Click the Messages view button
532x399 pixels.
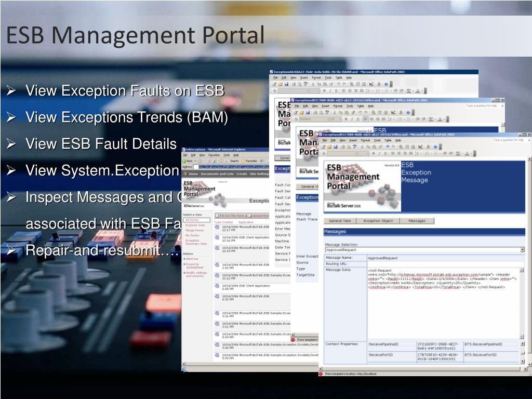pyautogui.click(x=417, y=221)
